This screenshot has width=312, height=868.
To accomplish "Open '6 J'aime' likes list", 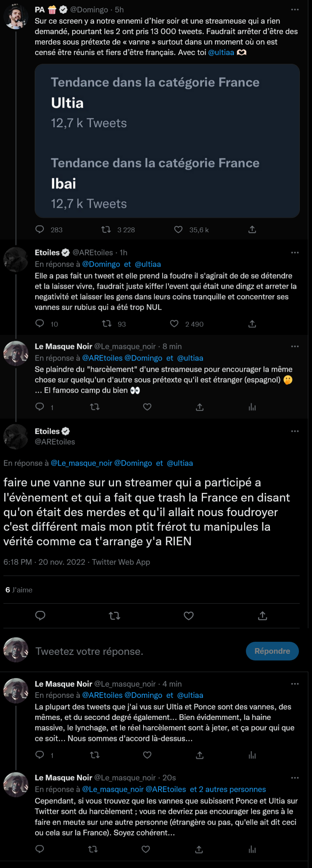I will point(19,590).
